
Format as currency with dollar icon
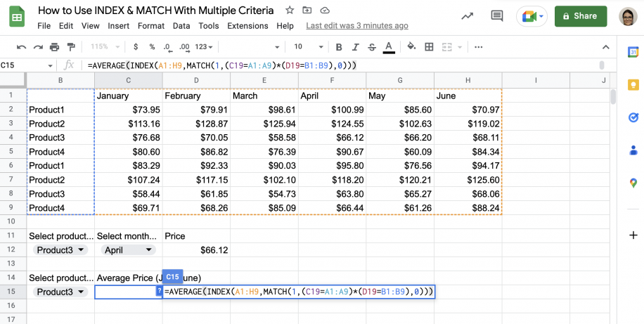coord(136,47)
